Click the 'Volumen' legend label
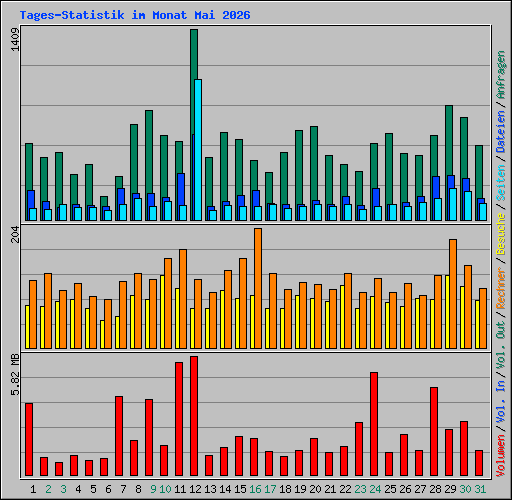Screen dimensions: 512x500 501,456
